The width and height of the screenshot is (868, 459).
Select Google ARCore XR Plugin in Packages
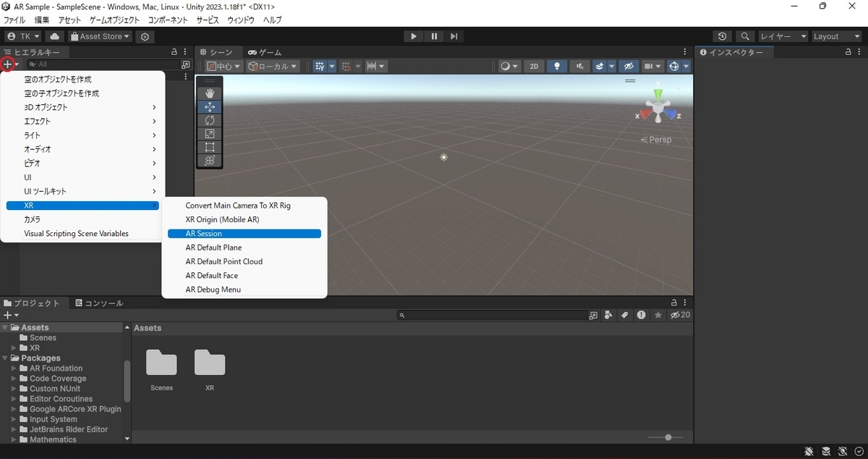pos(75,409)
